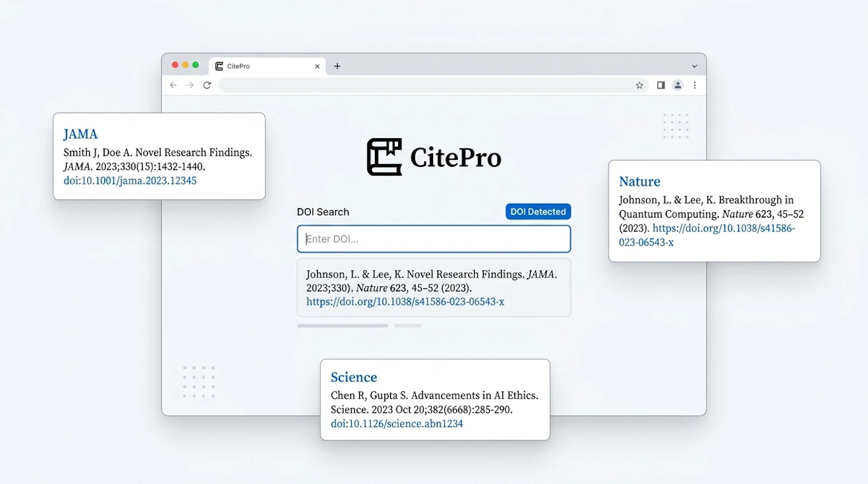This screenshot has width=868, height=484.
Task: Open the JAMA card doi link
Action: coord(130,180)
